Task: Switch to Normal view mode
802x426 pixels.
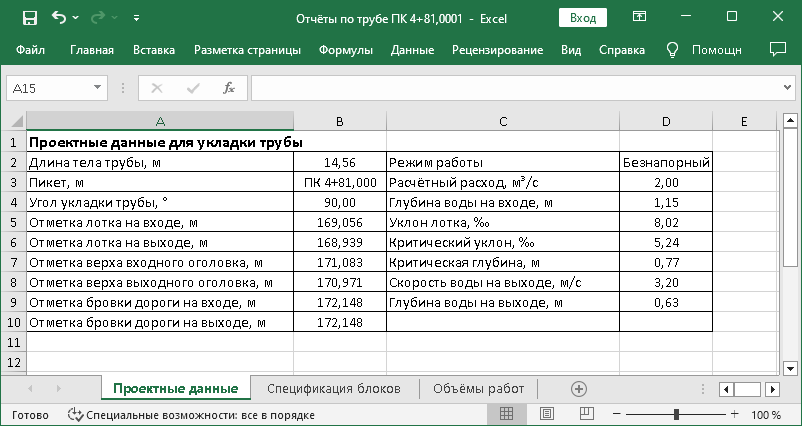Action: click(x=506, y=414)
